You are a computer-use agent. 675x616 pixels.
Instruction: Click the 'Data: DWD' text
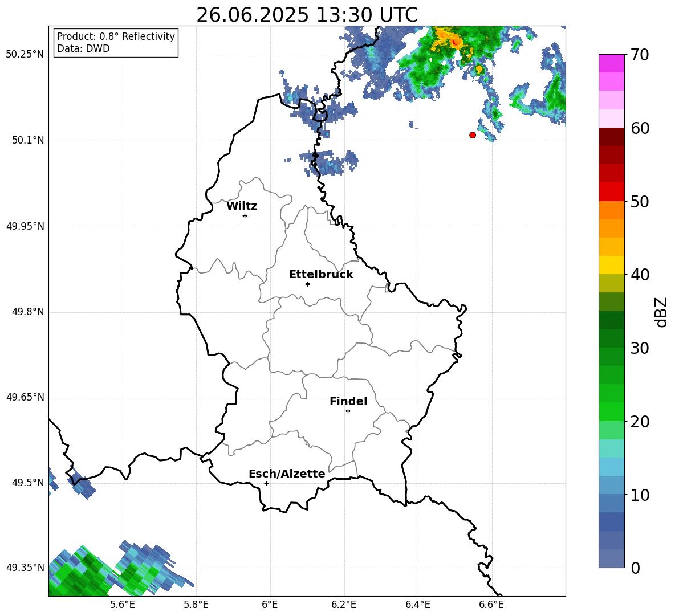point(83,48)
